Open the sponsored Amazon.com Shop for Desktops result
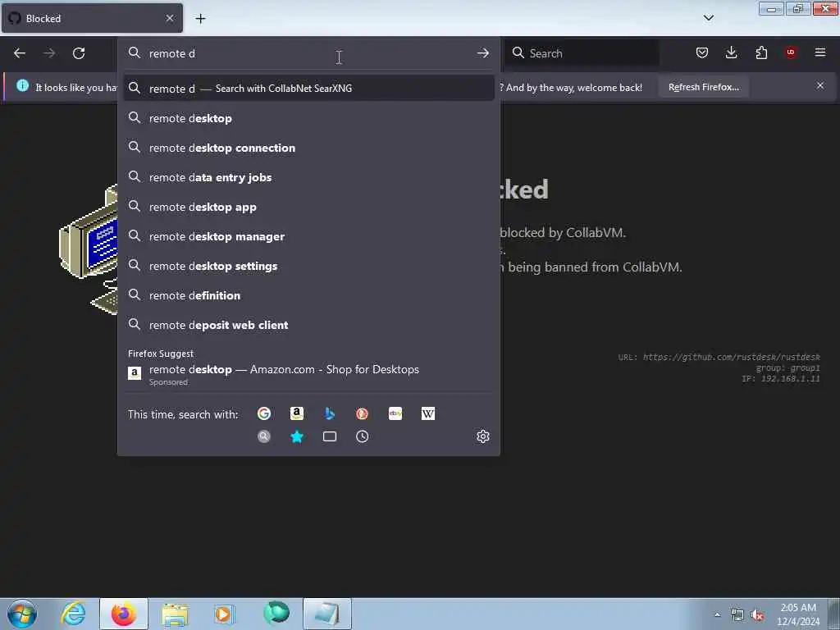The height and width of the screenshot is (630, 840). (x=308, y=374)
